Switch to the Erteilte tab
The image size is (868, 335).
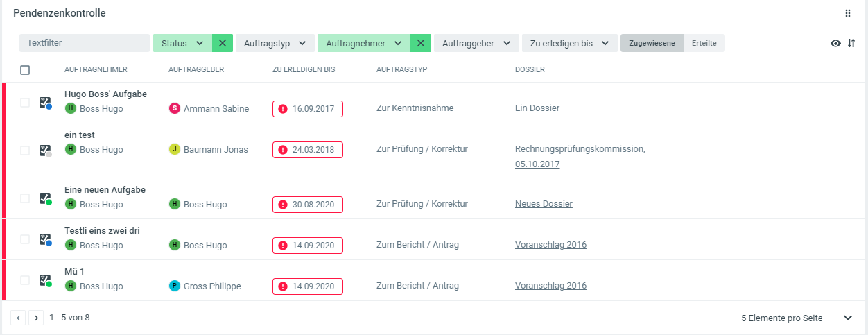[704, 43]
